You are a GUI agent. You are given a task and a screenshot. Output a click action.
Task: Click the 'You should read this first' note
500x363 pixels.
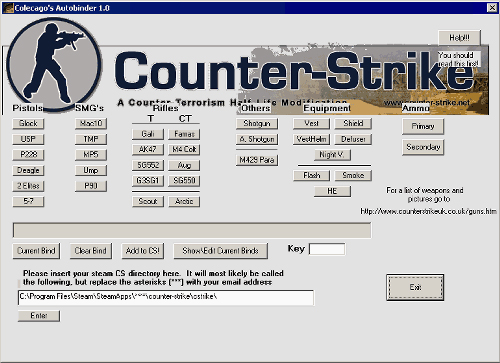coord(459,59)
